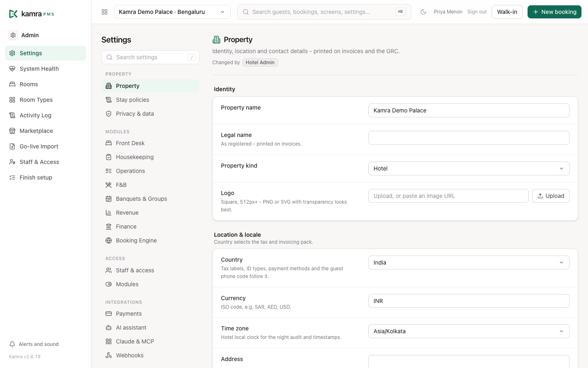The width and height of the screenshot is (588, 368).
Task: Open Revenue module settings
Action: tap(150, 213)
